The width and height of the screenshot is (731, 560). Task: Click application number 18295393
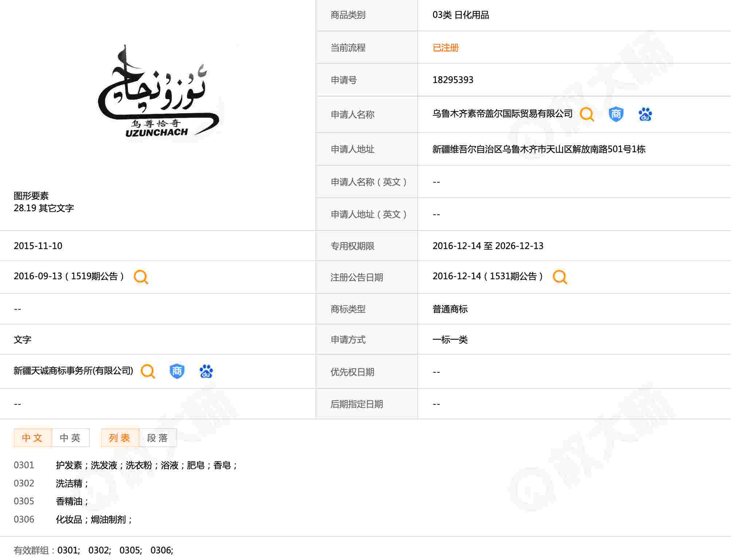pyautogui.click(x=453, y=80)
